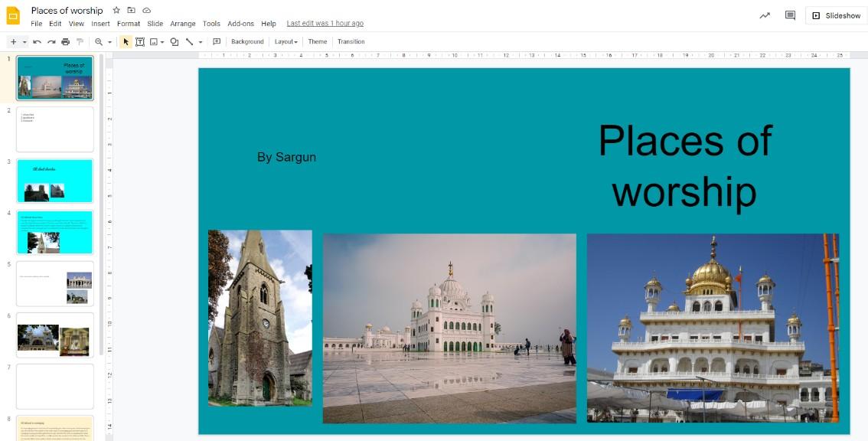Click the Undo arrow in the toolbar
Screen dimensions: 868x441
tap(37, 42)
